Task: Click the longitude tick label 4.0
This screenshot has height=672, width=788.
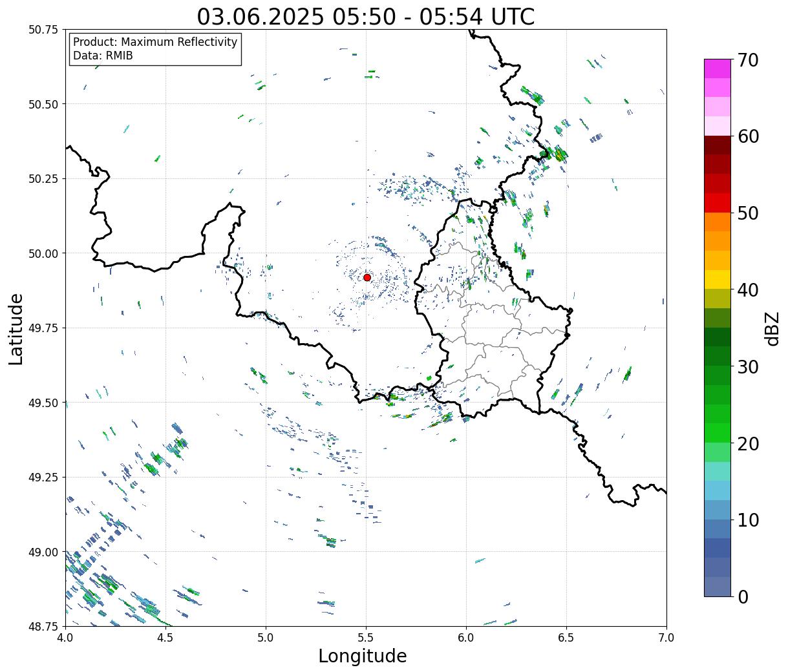Action: pyautogui.click(x=65, y=638)
